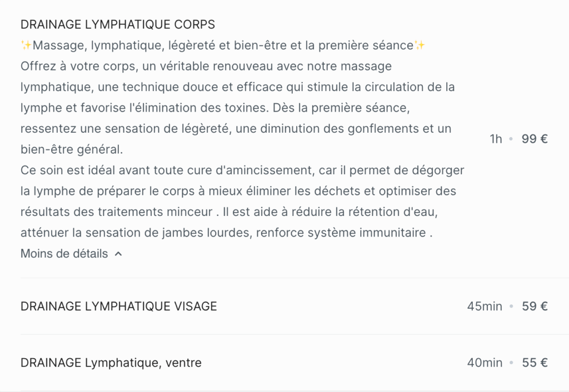This screenshot has height=392, width=569.
Task: Click the paragraph starting "Offrez à votre corps"
Action: [238, 108]
